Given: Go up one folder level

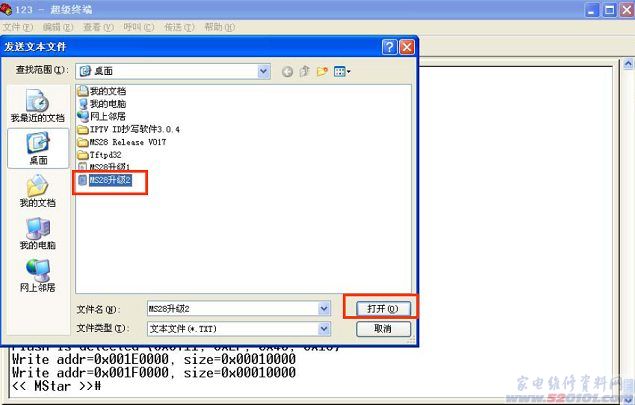Looking at the screenshot, I should [x=305, y=71].
